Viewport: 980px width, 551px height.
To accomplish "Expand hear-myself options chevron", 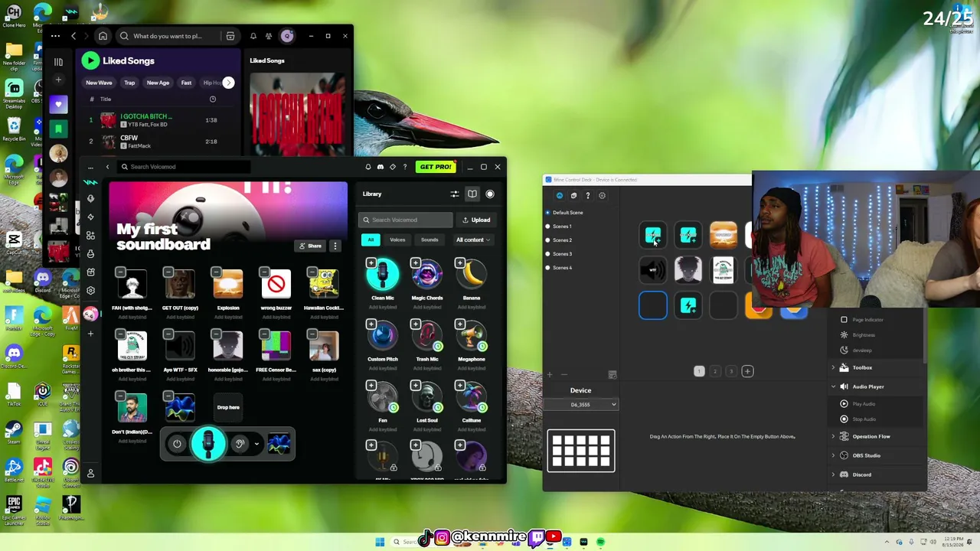I will [256, 444].
